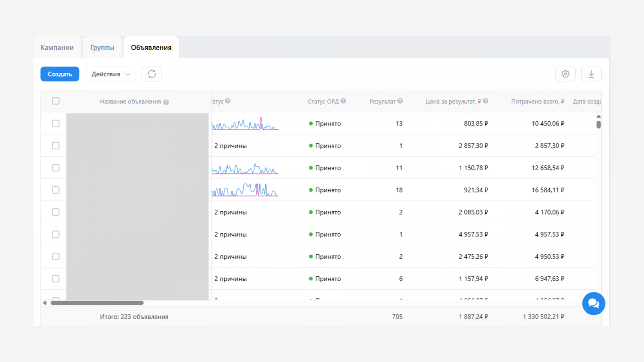Click the blue Создать button
This screenshot has height=362, width=644.
(60, 74)
